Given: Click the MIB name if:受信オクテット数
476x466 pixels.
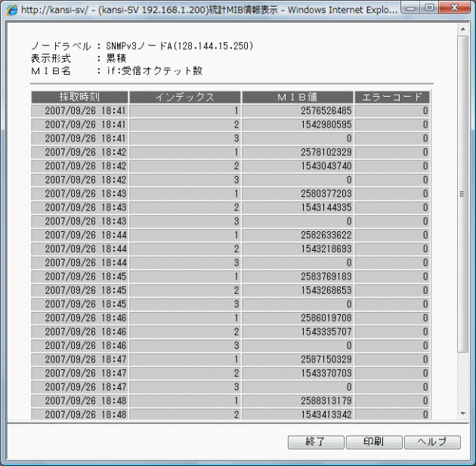Looking at the screenshot, I should pyautogui.click(x=154, y=71).
